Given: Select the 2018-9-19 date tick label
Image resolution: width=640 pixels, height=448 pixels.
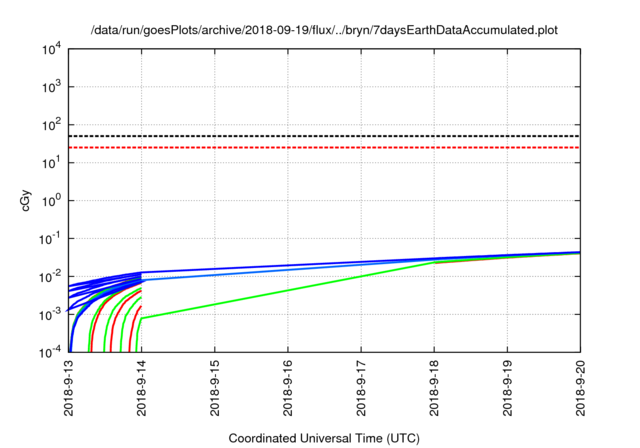Looking at the screenshot, I should tap(507, 388).
